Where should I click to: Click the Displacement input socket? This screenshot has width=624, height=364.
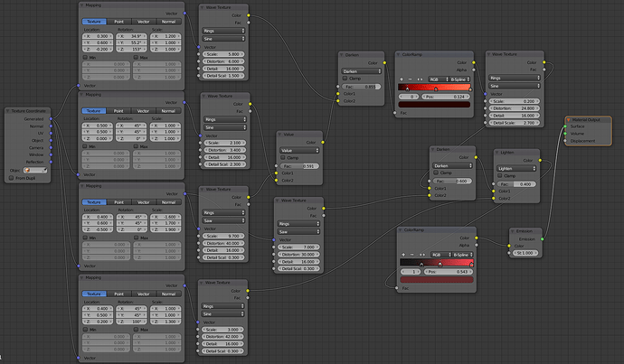click(565, 141)
